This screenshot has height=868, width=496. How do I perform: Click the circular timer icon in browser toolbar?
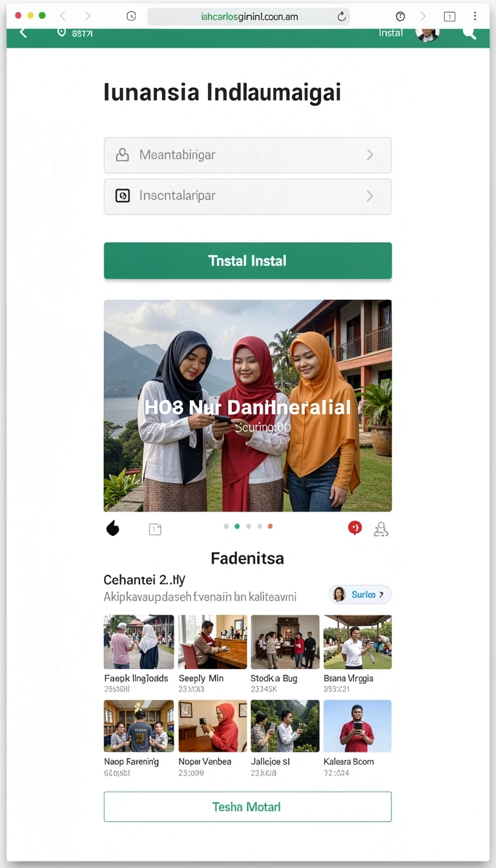400,16
